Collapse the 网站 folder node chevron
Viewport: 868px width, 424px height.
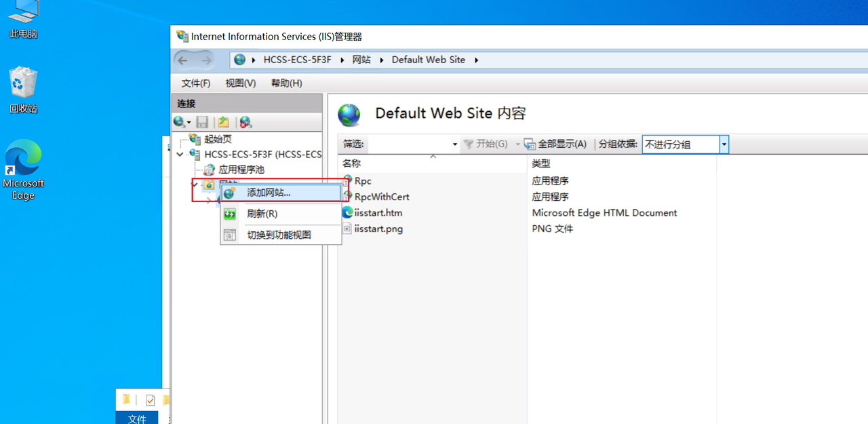(195, 185)
